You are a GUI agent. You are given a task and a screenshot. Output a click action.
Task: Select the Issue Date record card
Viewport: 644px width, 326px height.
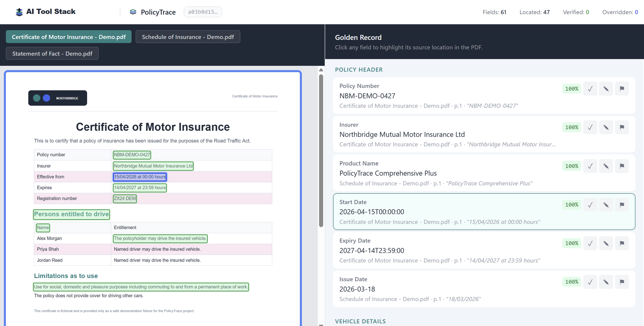point(484,289)
